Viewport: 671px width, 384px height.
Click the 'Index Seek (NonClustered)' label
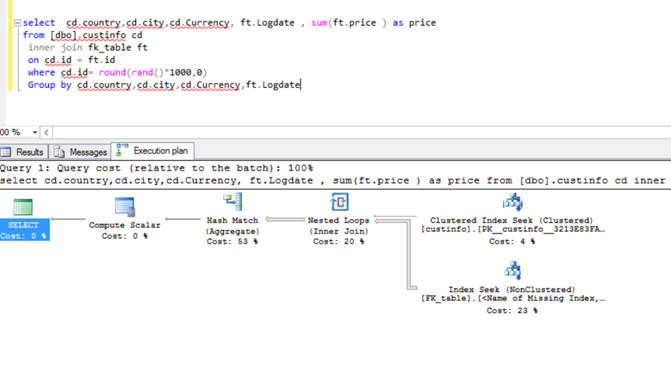512,289
